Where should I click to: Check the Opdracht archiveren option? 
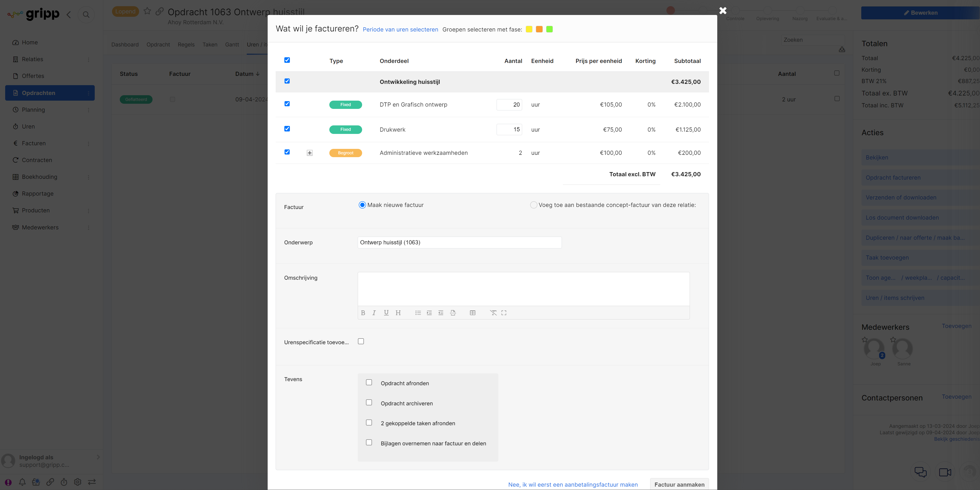coord(369,403)
